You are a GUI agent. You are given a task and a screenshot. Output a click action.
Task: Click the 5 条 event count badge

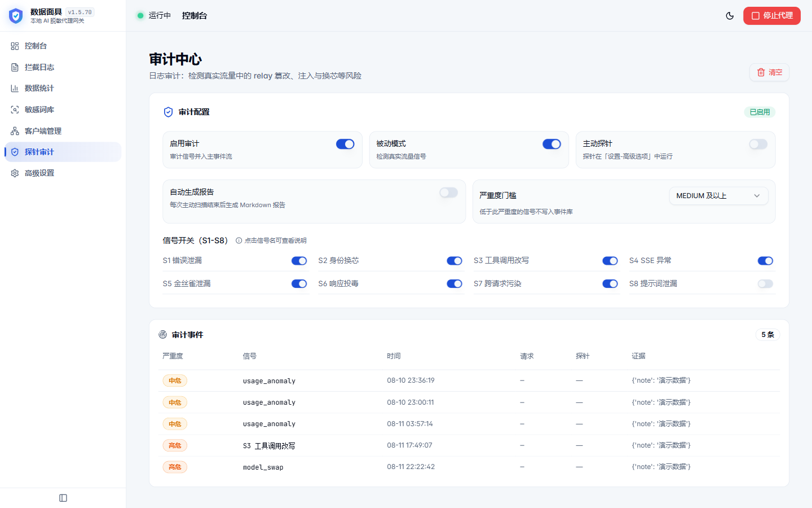click(767, 335)
